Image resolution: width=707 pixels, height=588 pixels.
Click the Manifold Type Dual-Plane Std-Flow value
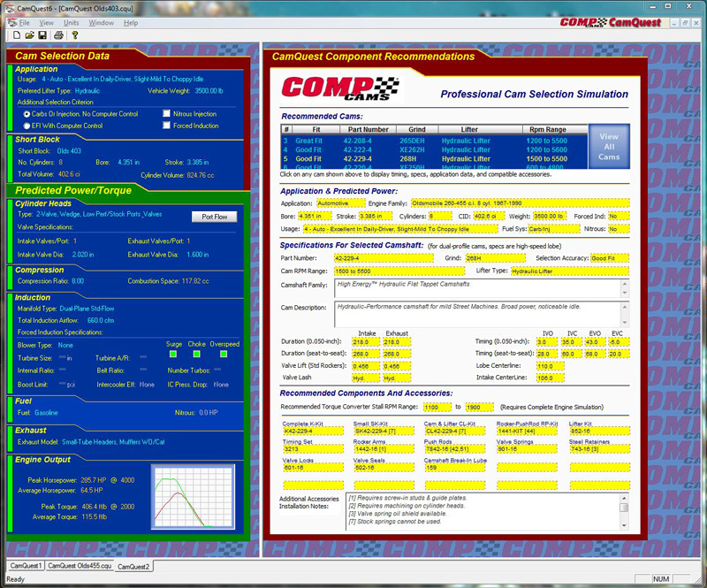point(87,309)
